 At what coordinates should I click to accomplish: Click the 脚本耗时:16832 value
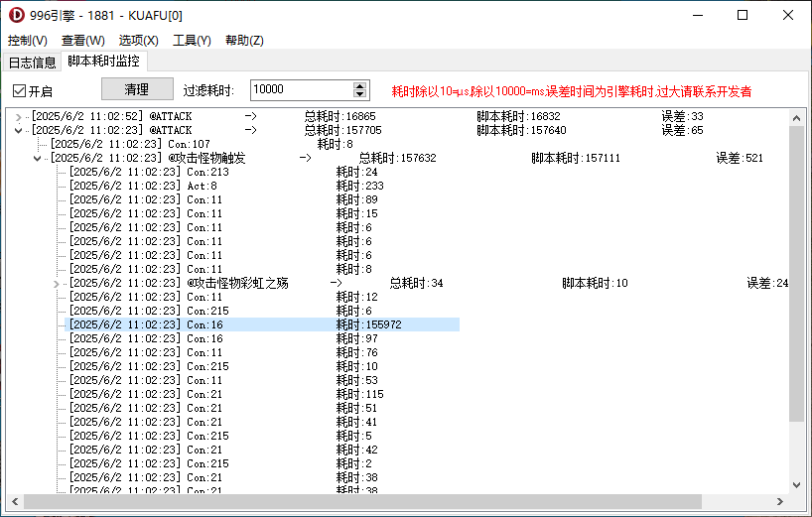tap(518, 116)
